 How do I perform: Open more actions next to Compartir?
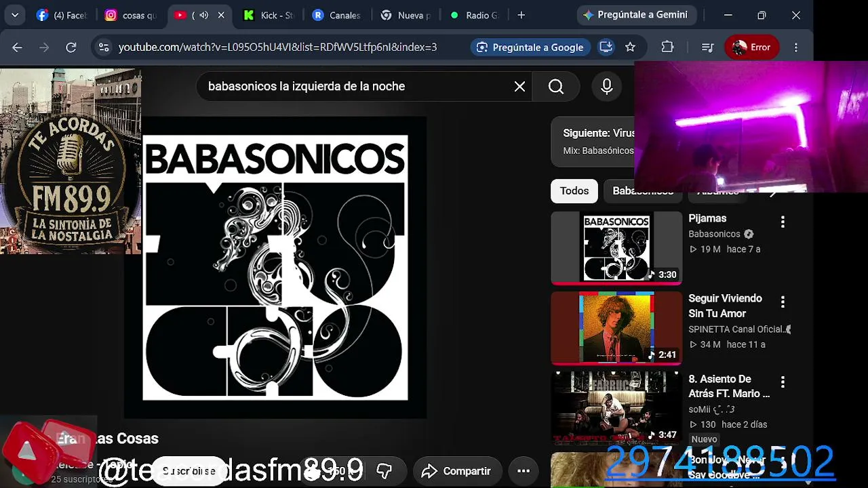coord(524,471)
